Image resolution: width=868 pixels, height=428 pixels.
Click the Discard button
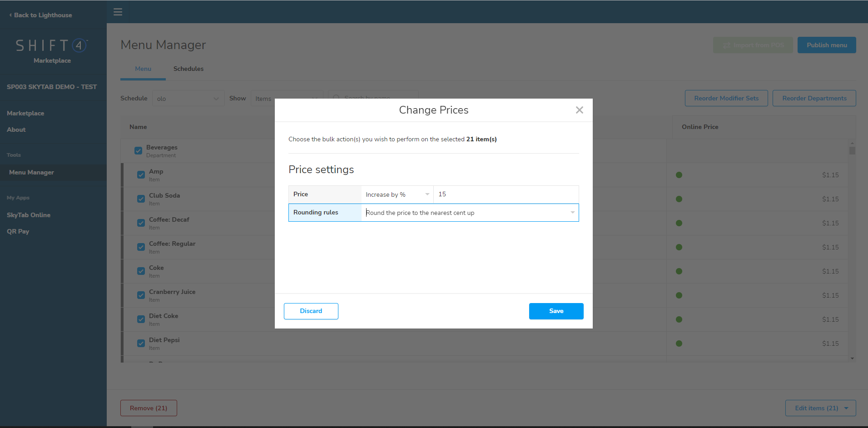pyautogui.click(x=311, y=311)
